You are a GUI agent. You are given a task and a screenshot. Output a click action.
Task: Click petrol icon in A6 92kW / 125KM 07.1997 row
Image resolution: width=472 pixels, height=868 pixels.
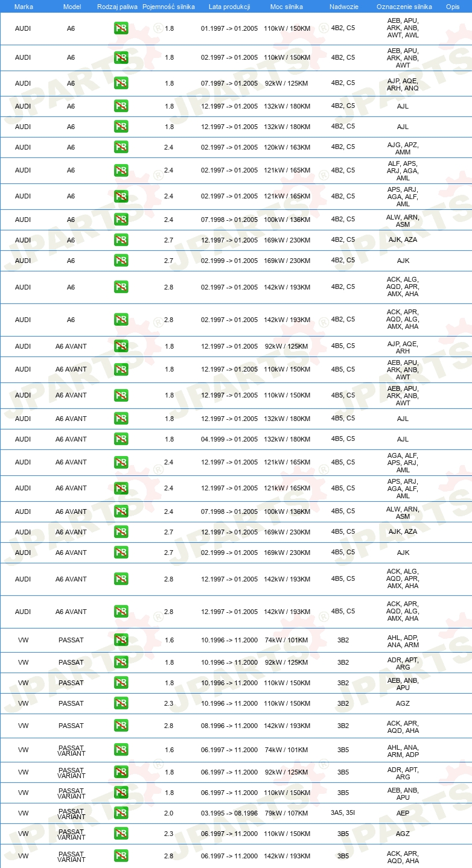point(121,83)
